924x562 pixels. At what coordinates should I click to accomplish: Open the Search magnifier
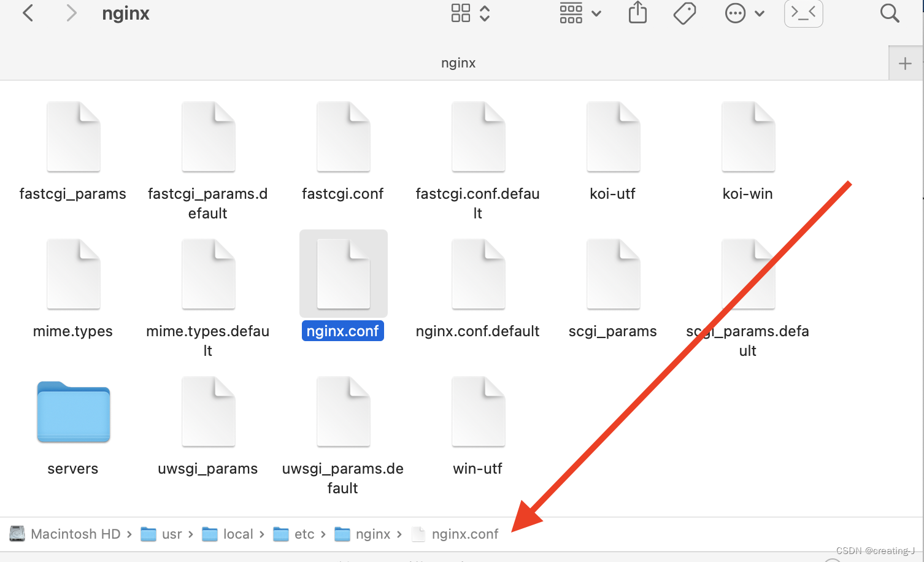890,13
